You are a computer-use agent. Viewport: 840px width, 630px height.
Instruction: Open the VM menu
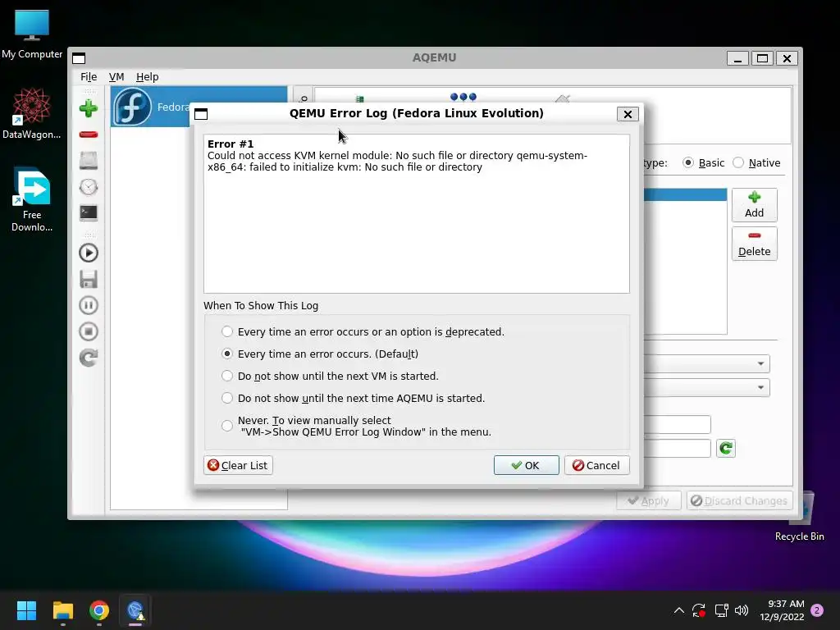[x=116, y=76]
